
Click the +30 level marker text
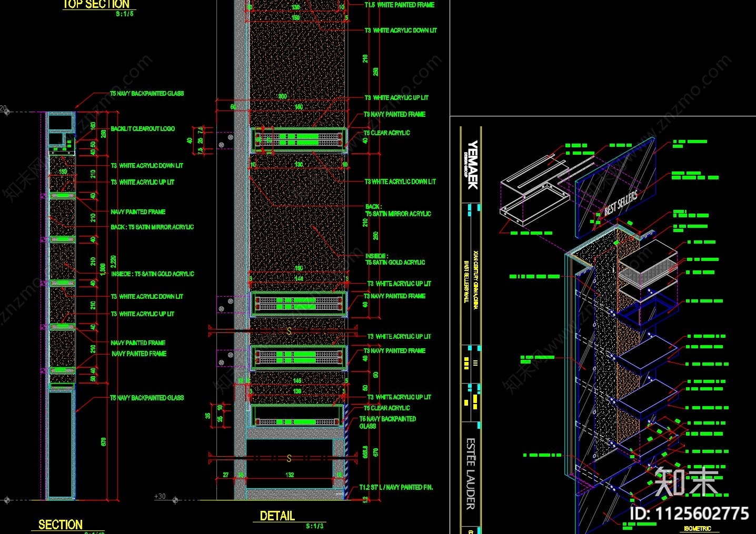pyautogui.click(x=160, y=497)
